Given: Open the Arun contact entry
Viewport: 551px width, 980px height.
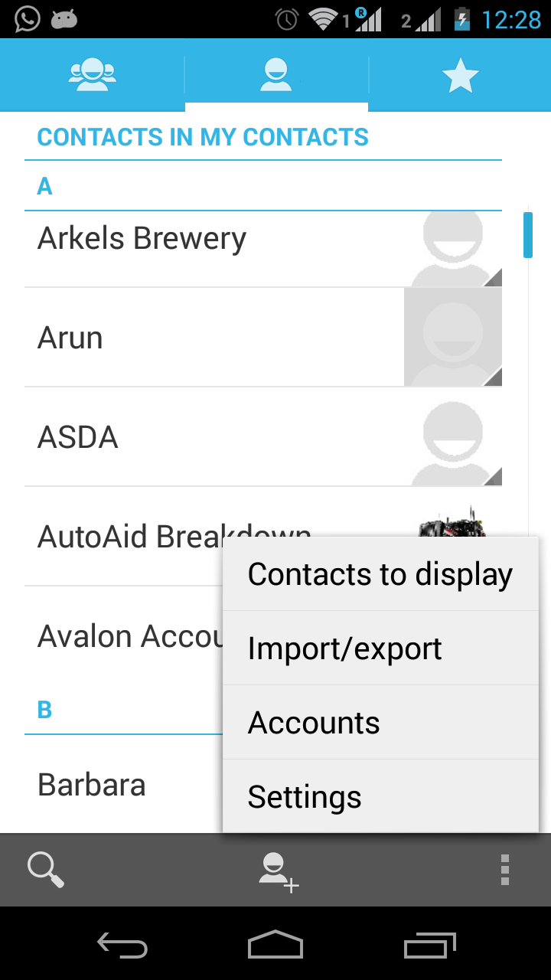Looking at the screenshot, I should (70, 338).
